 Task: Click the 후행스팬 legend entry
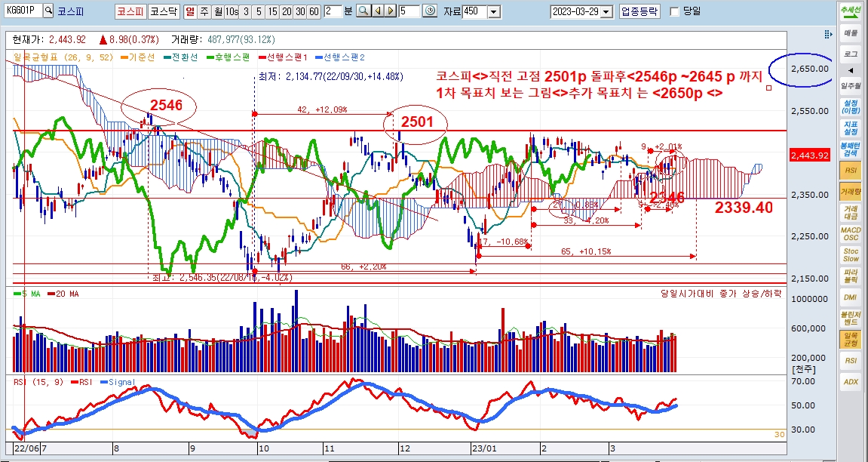[229, 57]
